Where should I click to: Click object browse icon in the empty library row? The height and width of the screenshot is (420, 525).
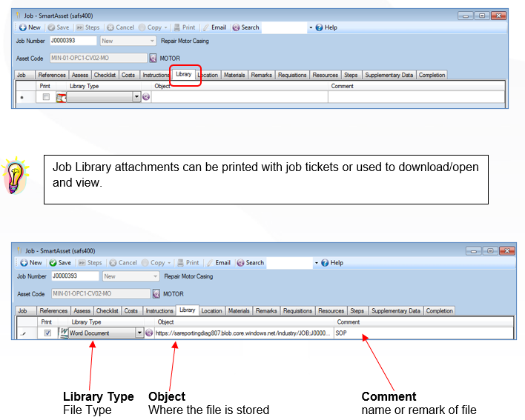pos(146,97)
